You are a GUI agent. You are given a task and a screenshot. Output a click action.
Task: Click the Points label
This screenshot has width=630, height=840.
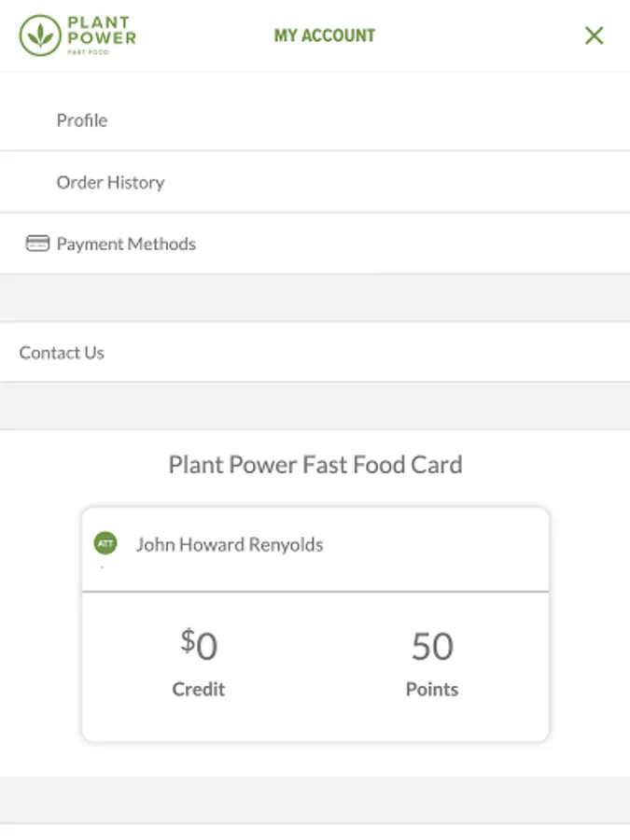click(x=431, y=690)
